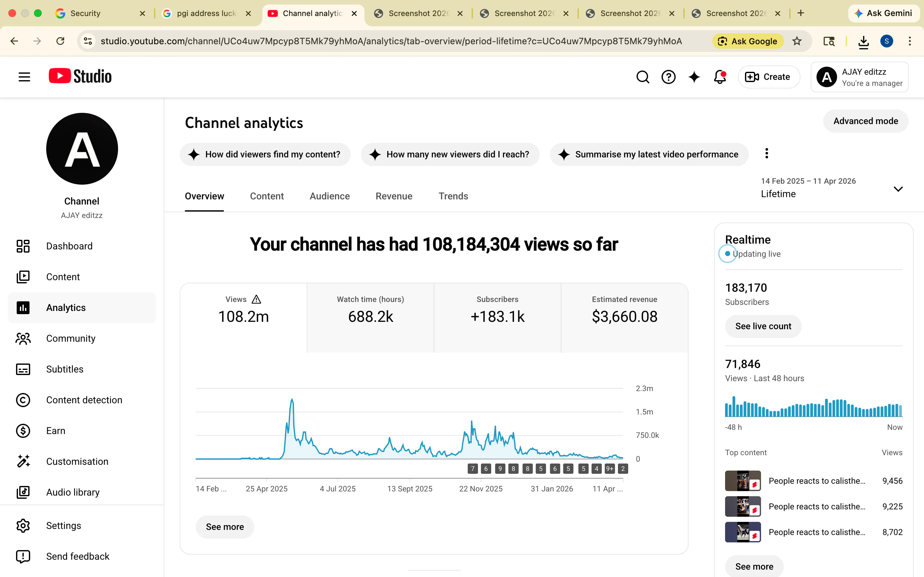This screenshot has height=577, width=924.
Task: Open the Chrome browser menu
Action: (910, 41)
